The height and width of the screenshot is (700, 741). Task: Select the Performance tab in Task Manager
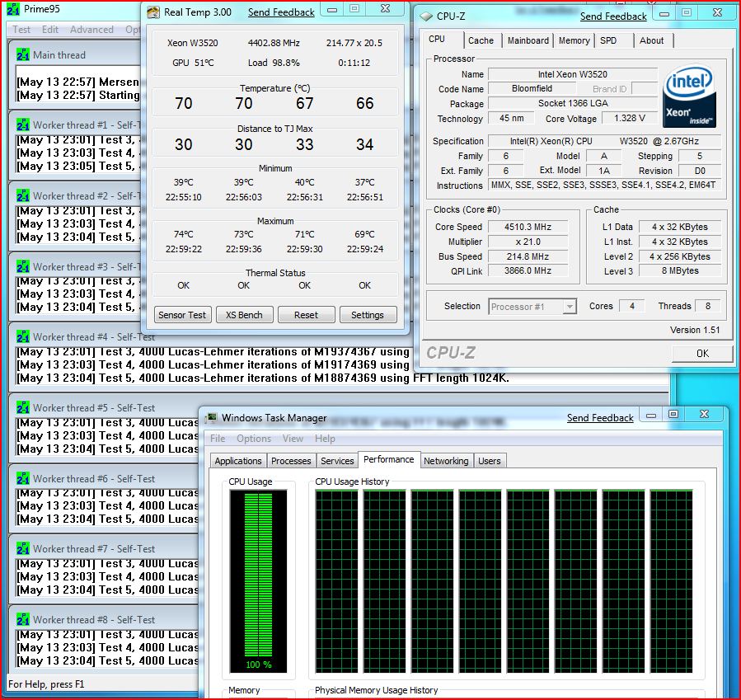(x=388, y=459)
